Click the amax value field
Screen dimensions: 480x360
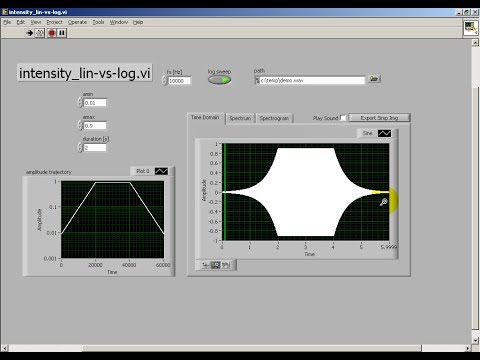coord(95,125)
